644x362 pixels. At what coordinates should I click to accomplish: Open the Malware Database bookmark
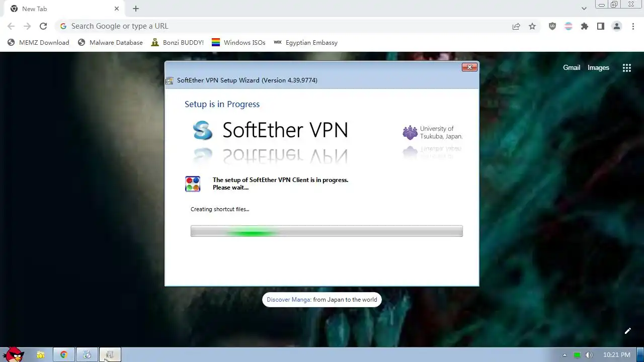[110, 43]
